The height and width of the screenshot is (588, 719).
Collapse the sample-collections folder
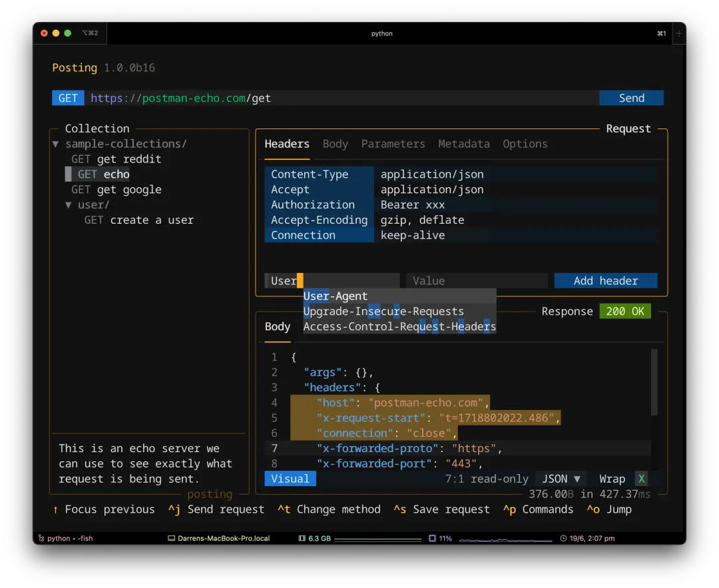tap(56, 144)
